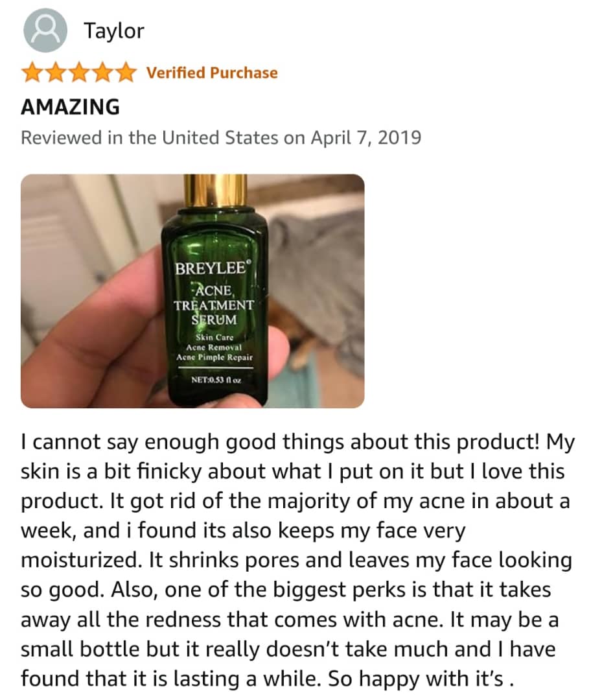
Task: Click the NET 0.53 fl oz text
Action: pyautogui.click(x=216, y=380)
